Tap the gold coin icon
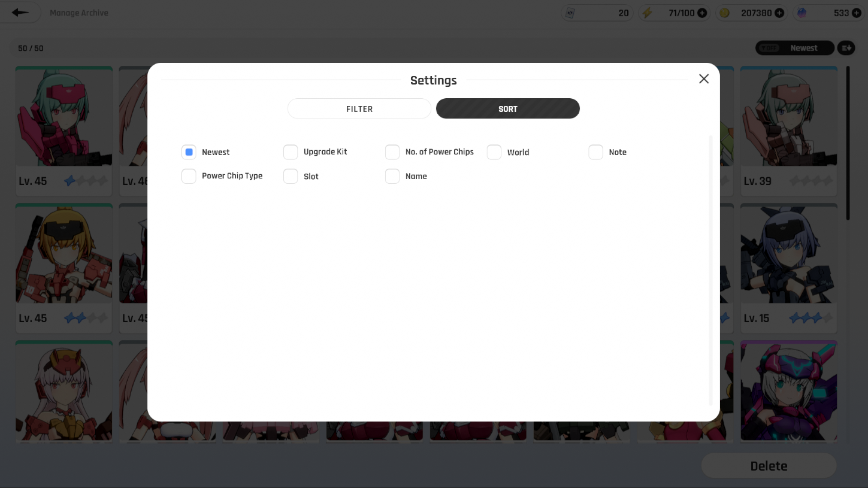This screenshot has width=868, height=488. pos(724,13)
